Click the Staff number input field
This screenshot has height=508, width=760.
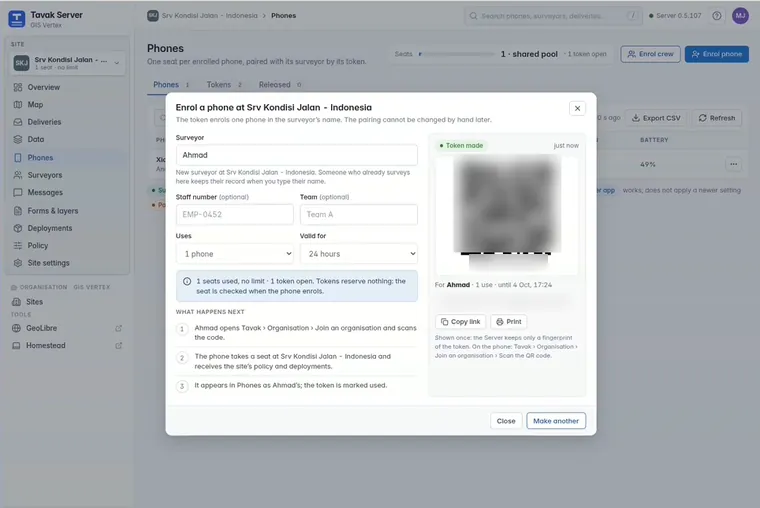point(235,214)
